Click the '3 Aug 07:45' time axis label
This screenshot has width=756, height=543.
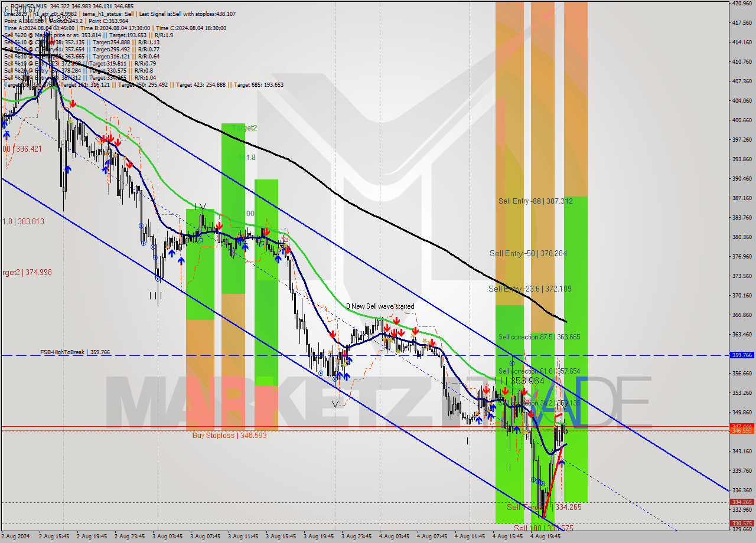[x=205, y=537]
